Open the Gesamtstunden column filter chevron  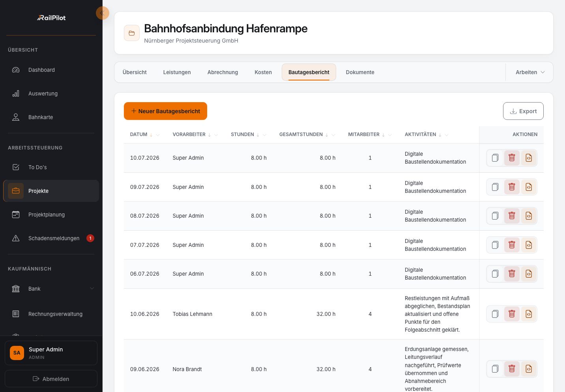coord(333,135)
